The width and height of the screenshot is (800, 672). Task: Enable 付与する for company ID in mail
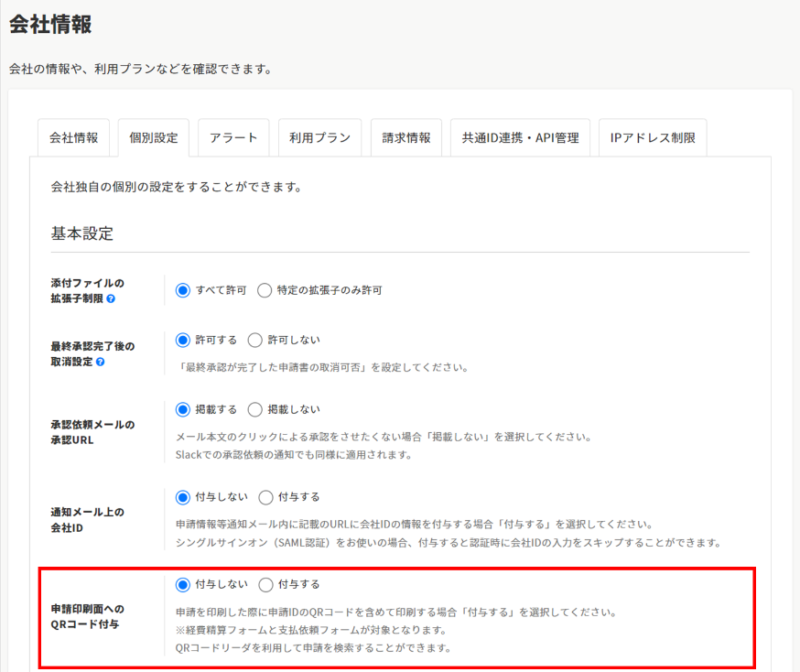point(265,497)
